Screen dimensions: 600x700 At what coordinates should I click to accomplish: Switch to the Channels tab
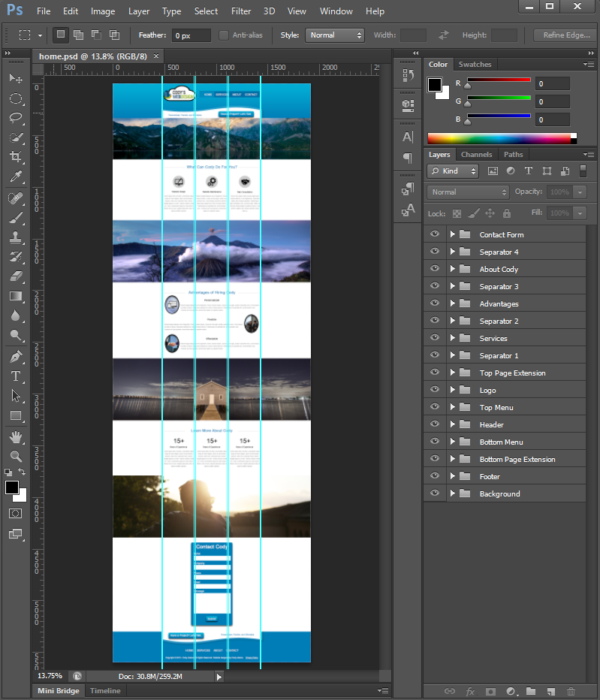pyautogui.click(x=476, y=155)
